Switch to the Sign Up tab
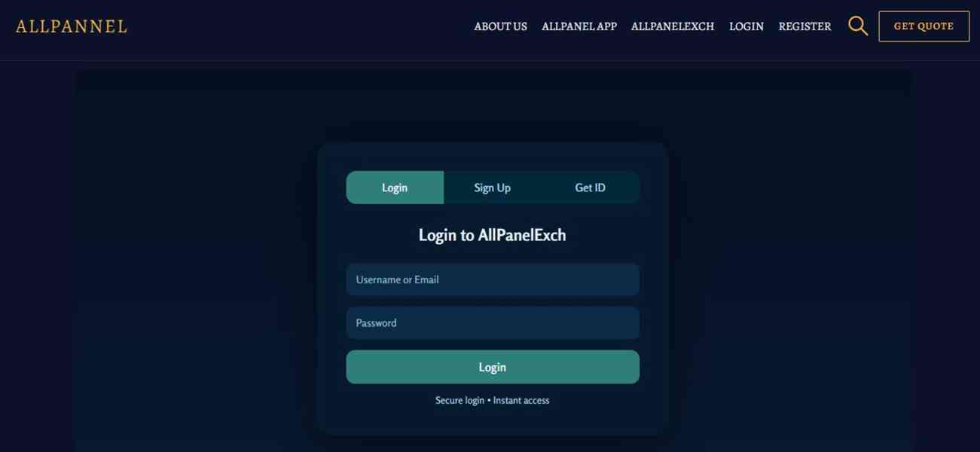The height and width of the screenshot is (452, 980). click(493, 188)
